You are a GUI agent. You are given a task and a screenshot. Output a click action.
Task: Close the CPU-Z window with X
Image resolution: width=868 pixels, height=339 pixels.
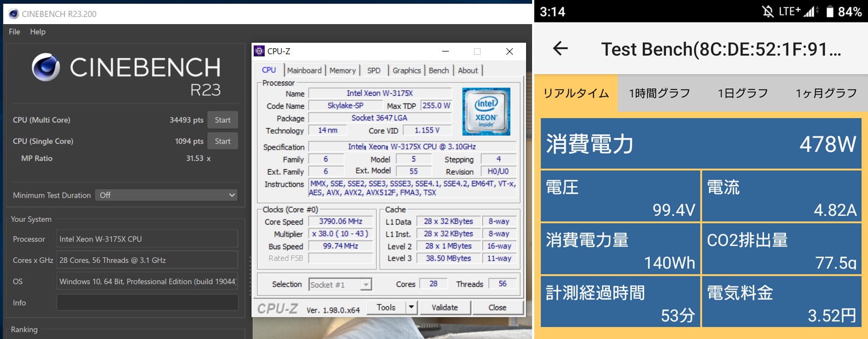[510, 51]
